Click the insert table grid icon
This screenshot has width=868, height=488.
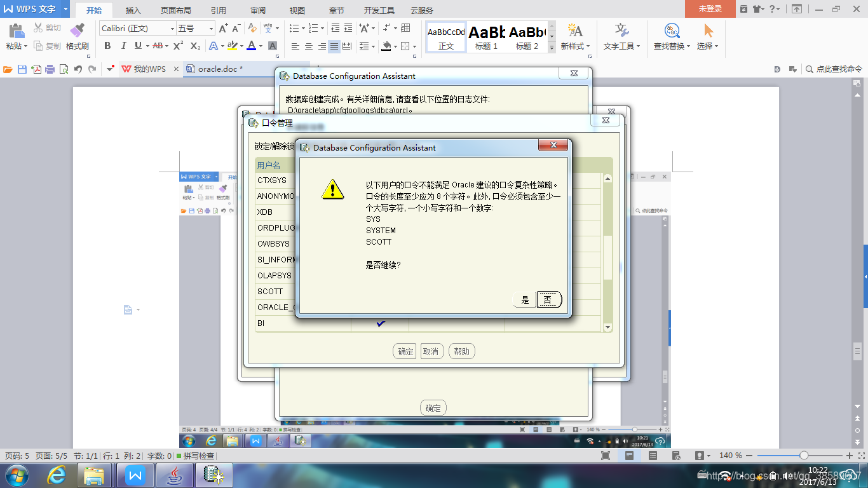pos(405,28)
